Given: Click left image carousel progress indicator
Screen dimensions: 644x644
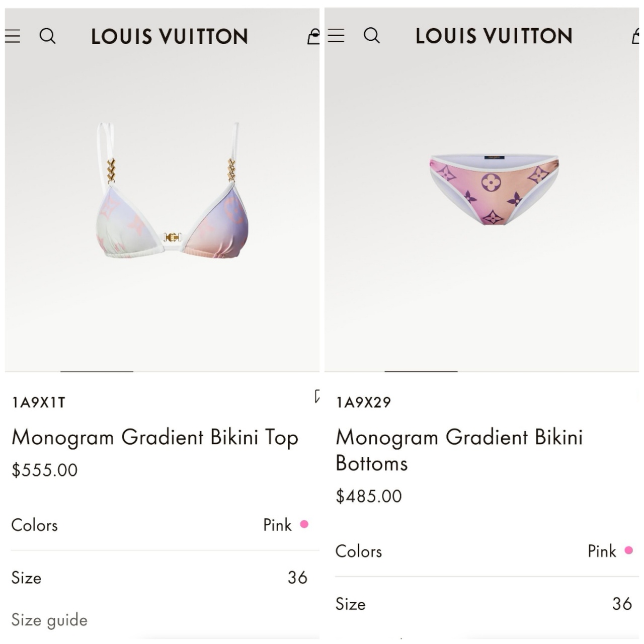Looking at the screenshot, I should point(97,372).
